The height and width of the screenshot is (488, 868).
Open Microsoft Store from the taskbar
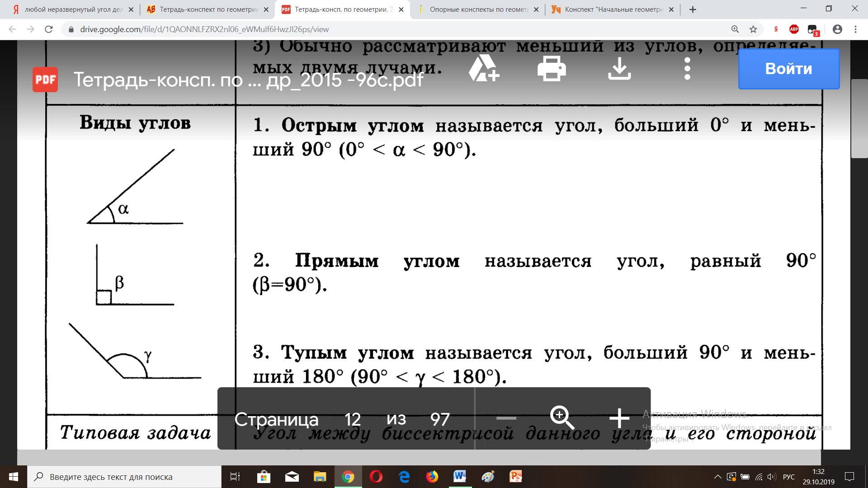point(264,477)
